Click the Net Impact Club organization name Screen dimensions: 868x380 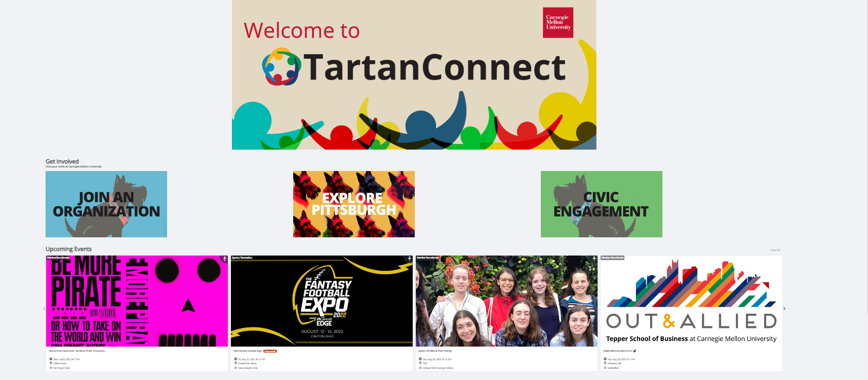pos(62,368)
